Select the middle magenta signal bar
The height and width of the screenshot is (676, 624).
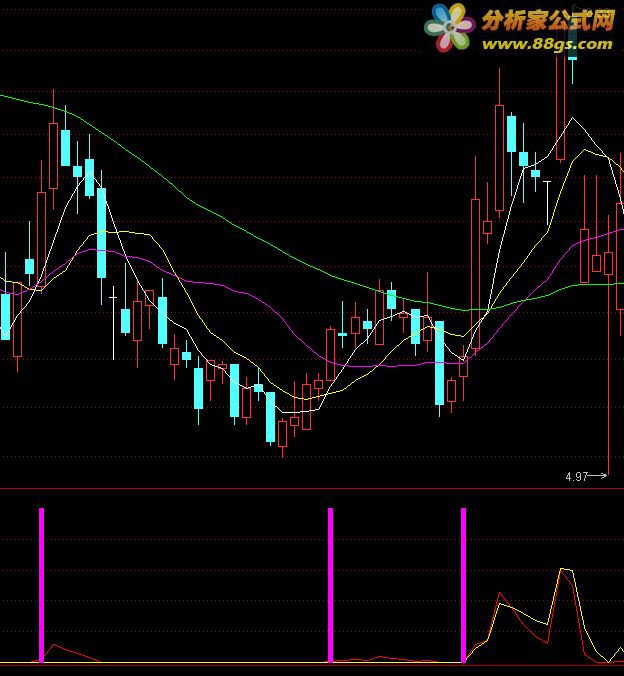pos(330,585)
